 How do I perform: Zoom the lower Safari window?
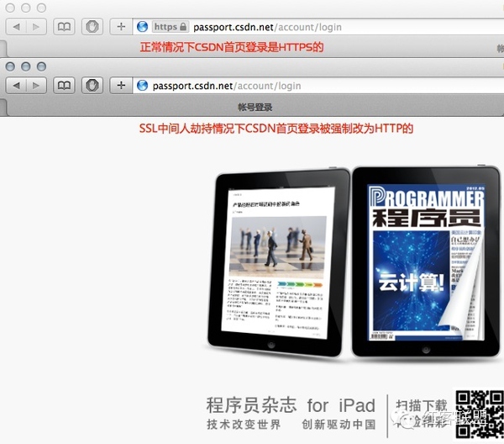[41, 66]
